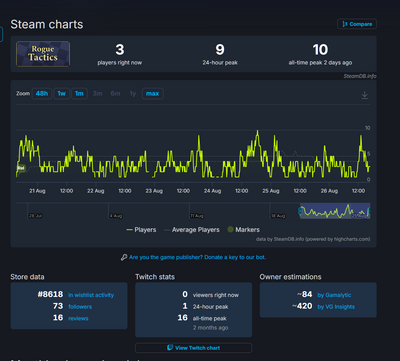Click the 21 Aug axis label
400x361 pixels.
tap(37, 191)
